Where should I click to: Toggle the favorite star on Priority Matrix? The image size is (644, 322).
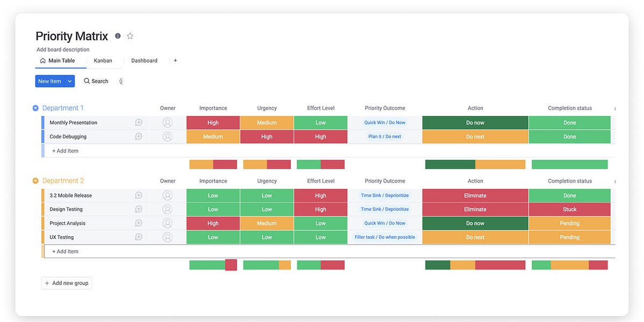click(x=130, y=35)
